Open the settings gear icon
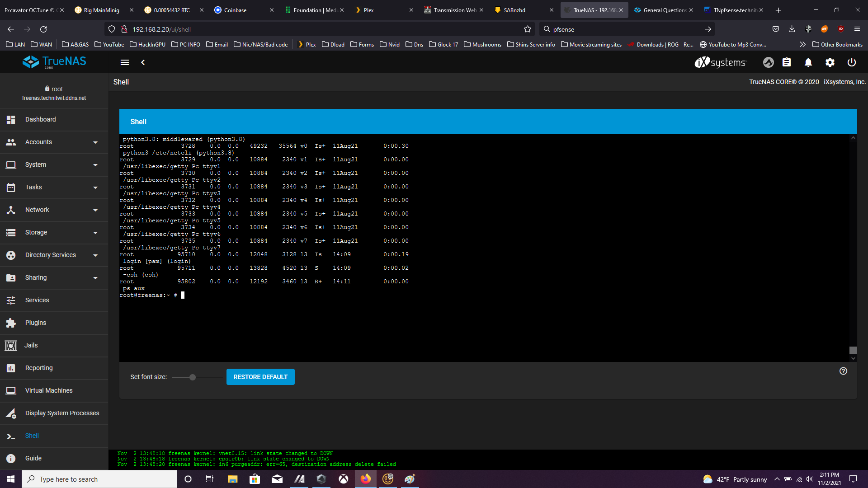Image resolution: width=868 pixels, height=488 pixels. tap(830, 62)
